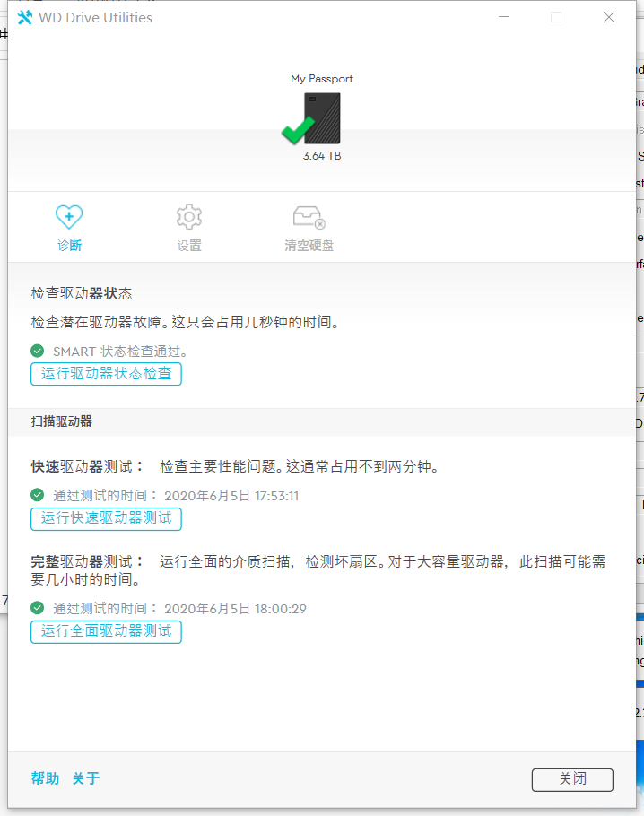
Task: Click the 扫描驱动器 section header
Action: click(61, 421)
